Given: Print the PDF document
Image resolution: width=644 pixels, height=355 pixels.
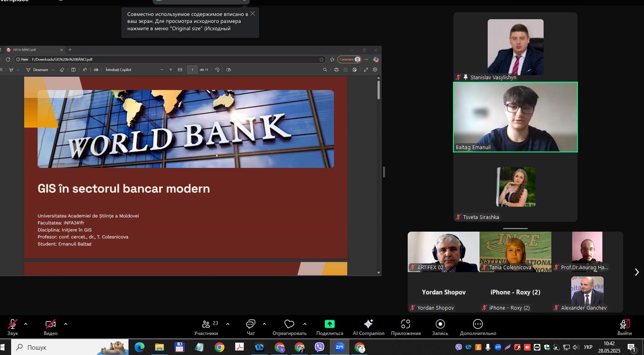Looking at the screenshot, I should click(x=336, y=70).
